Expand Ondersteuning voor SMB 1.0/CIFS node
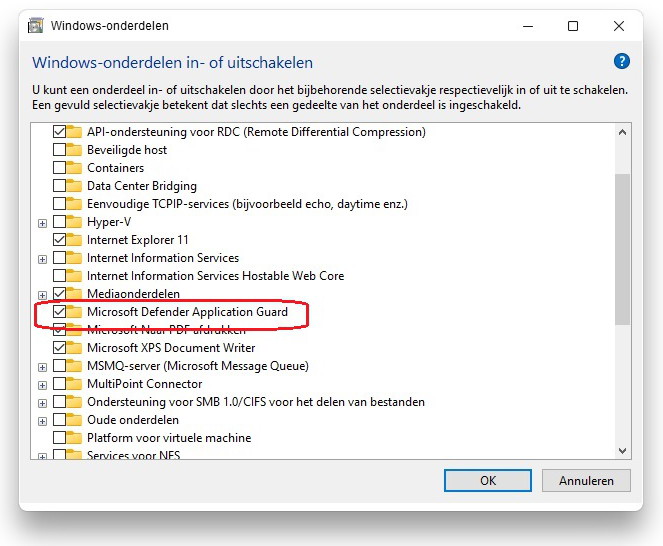The width and height of the screenshot is (663, 546). pos(42,403)
